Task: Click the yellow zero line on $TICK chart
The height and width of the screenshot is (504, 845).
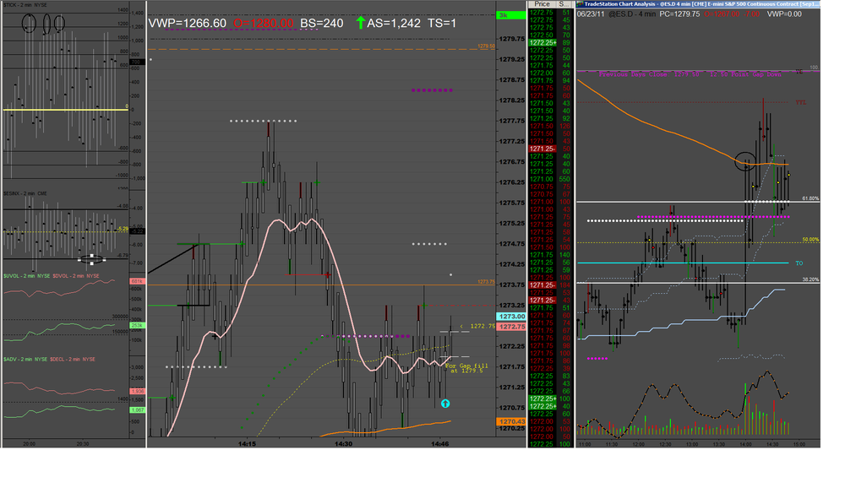Action: pyautogui.click(x=66, y=110)
